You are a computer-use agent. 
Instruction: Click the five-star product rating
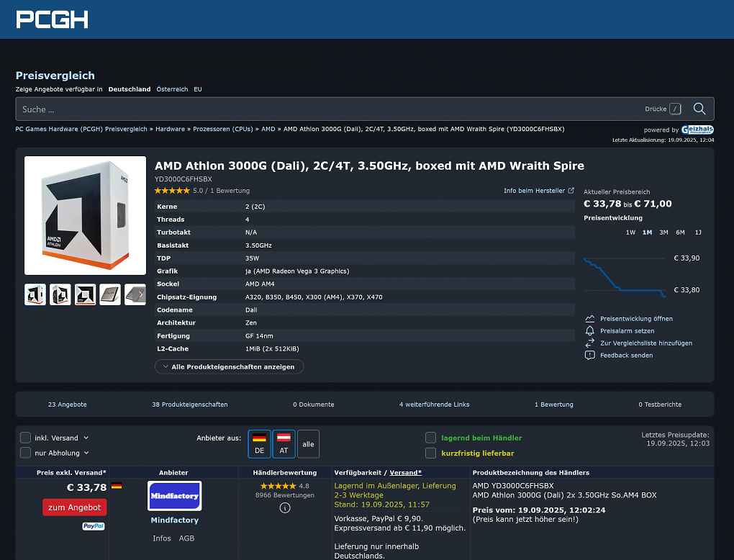click(x=172, y=191)
